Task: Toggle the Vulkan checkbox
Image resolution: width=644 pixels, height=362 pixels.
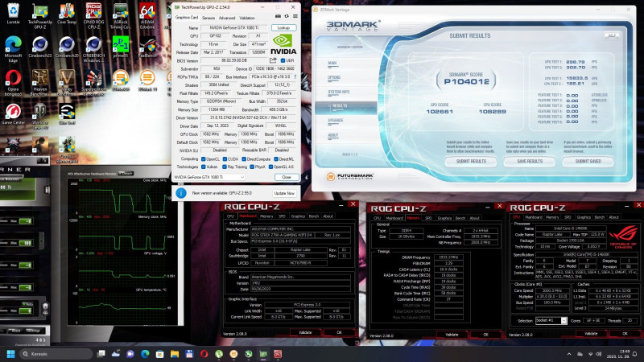Action: 204,167
